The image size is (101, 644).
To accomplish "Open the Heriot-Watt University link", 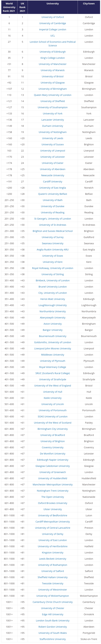I will [53, 299].
